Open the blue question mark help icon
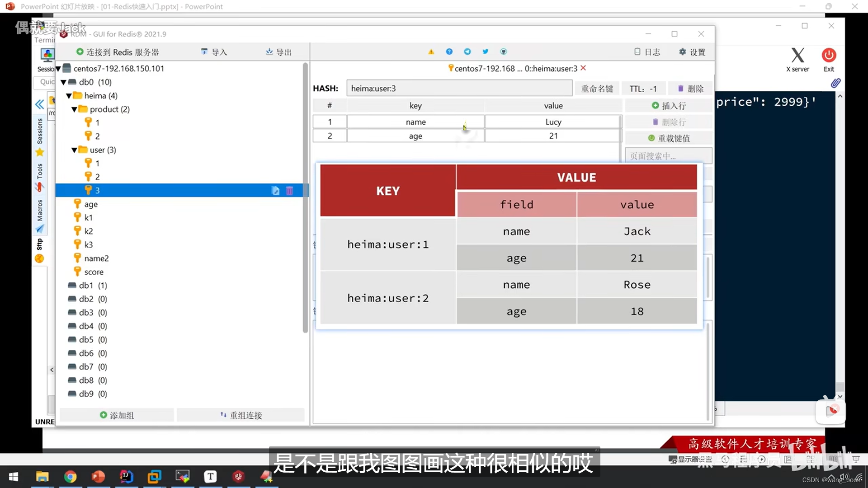The height and width of the screenshot is (488, 868). 449,52
